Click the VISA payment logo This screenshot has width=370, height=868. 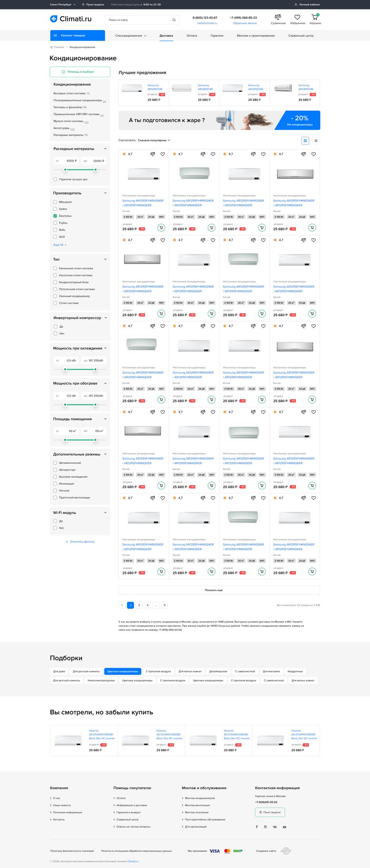click(214, 851)
